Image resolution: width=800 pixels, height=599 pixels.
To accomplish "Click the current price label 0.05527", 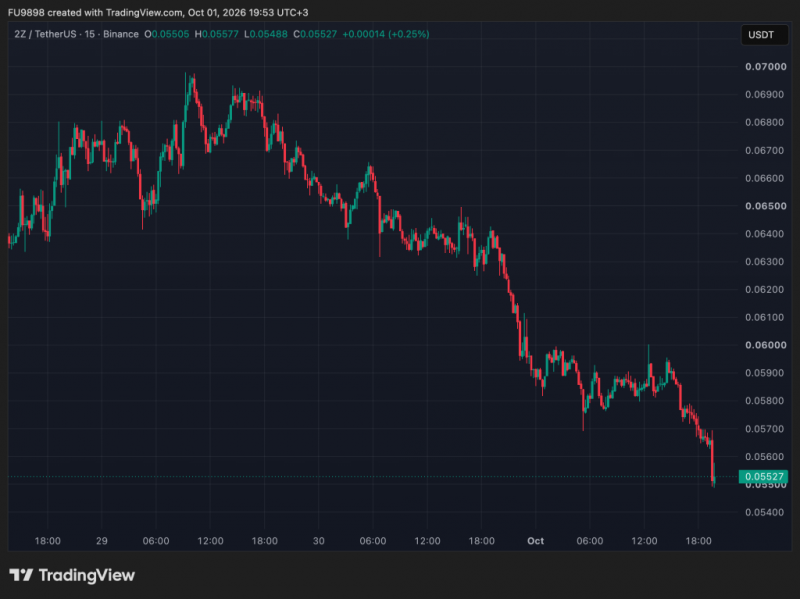I will (763, 477).
